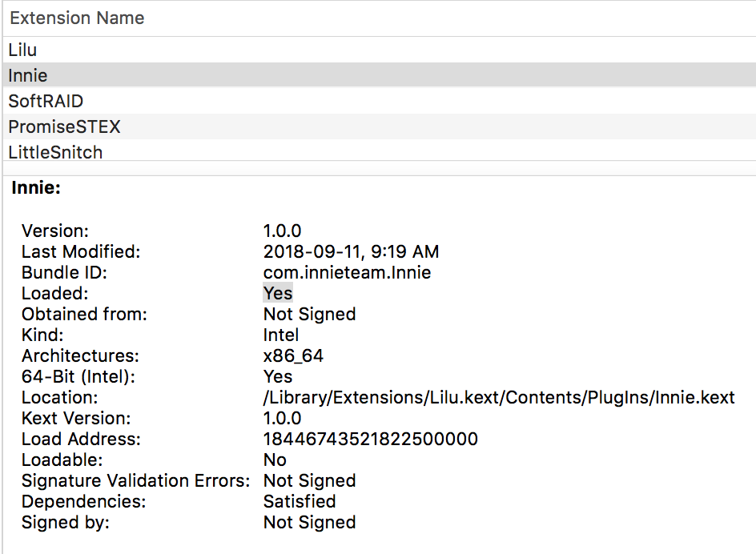The image size is (756, 554).
Task: Click the highlighted Loaded value Yes
Action: (278, 293)
